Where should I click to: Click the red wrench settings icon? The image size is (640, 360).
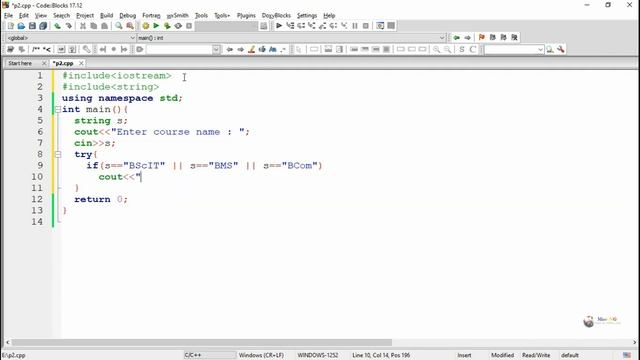(x=561, y=49)
